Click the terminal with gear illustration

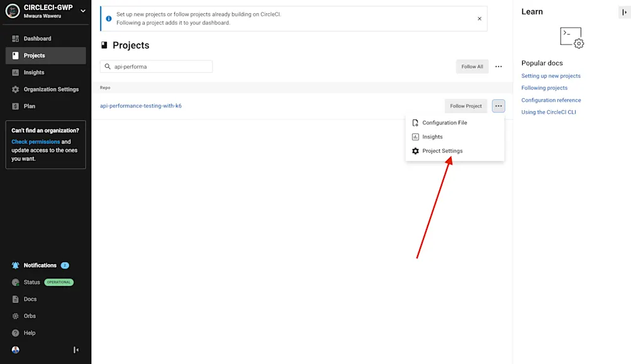(x=571, y=38)
